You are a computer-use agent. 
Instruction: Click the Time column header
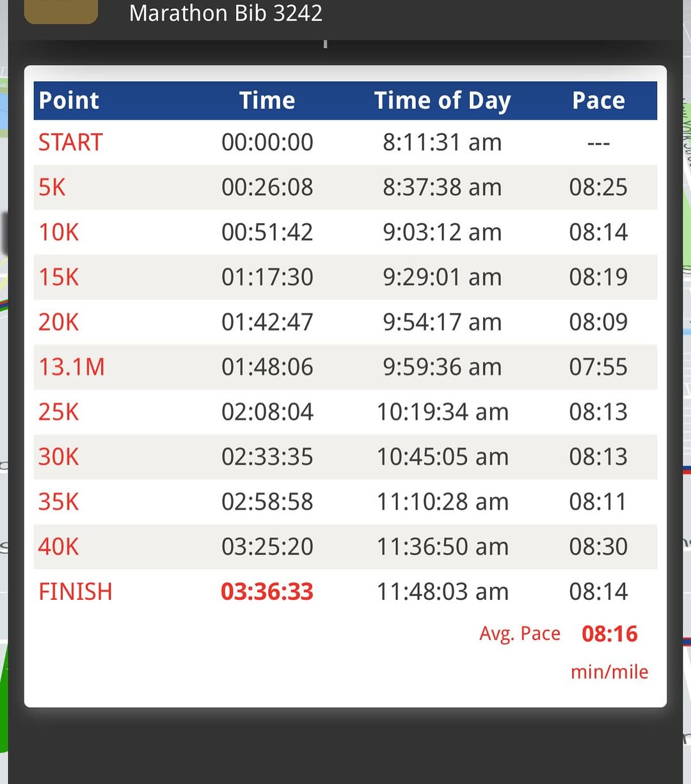coord(267,100)
